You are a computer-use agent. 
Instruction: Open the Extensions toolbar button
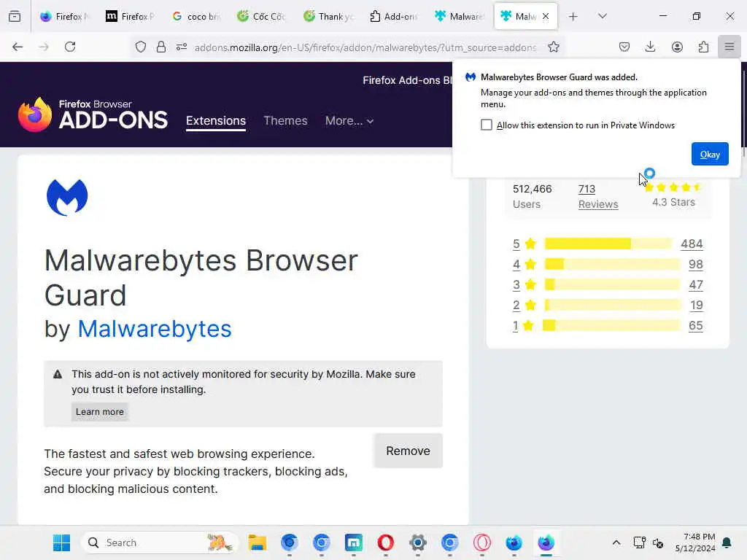[703, 47]
